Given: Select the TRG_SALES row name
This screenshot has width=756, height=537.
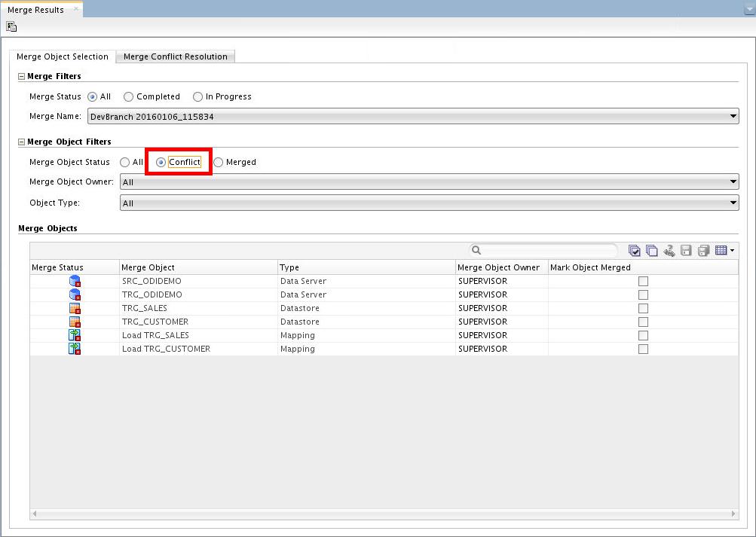Looking at the screenshot, I should pyautogui.click(x=145, y=308).
